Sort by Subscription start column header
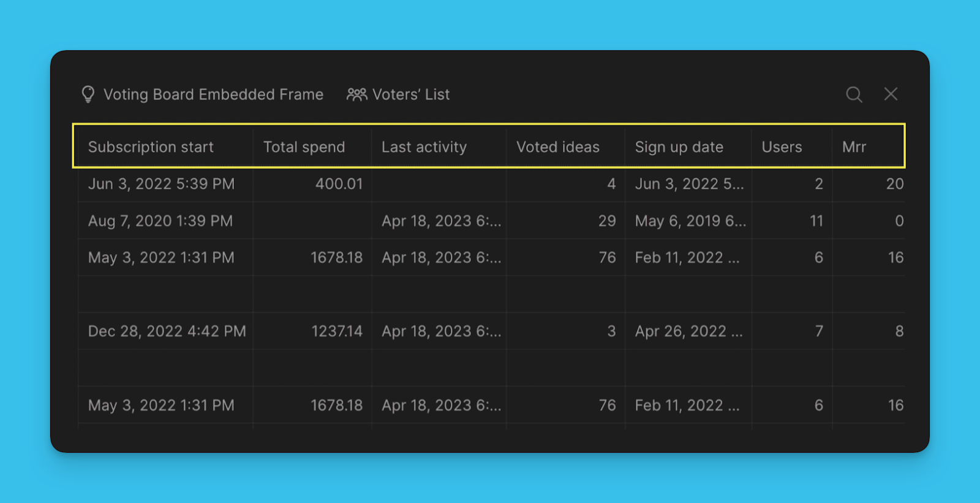 coord(151,147)
